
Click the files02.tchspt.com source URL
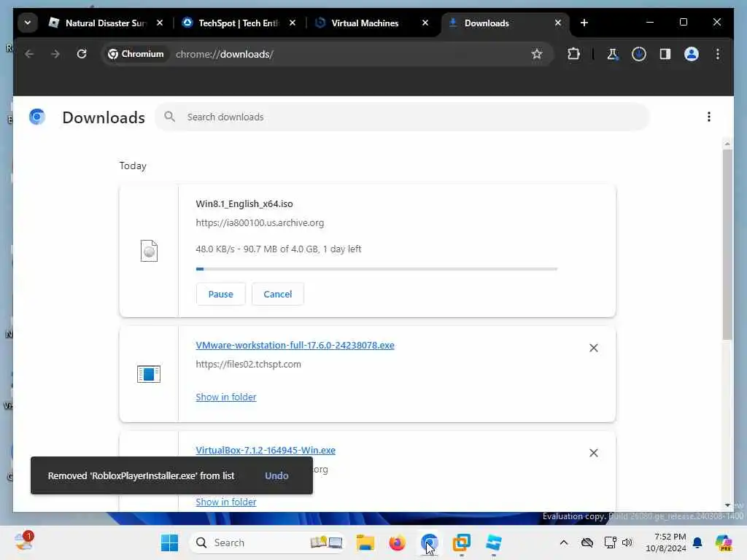248,365
